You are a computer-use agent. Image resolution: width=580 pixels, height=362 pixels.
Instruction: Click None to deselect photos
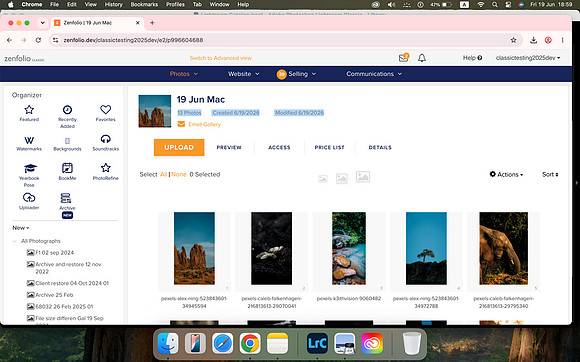tap(179, 174)
